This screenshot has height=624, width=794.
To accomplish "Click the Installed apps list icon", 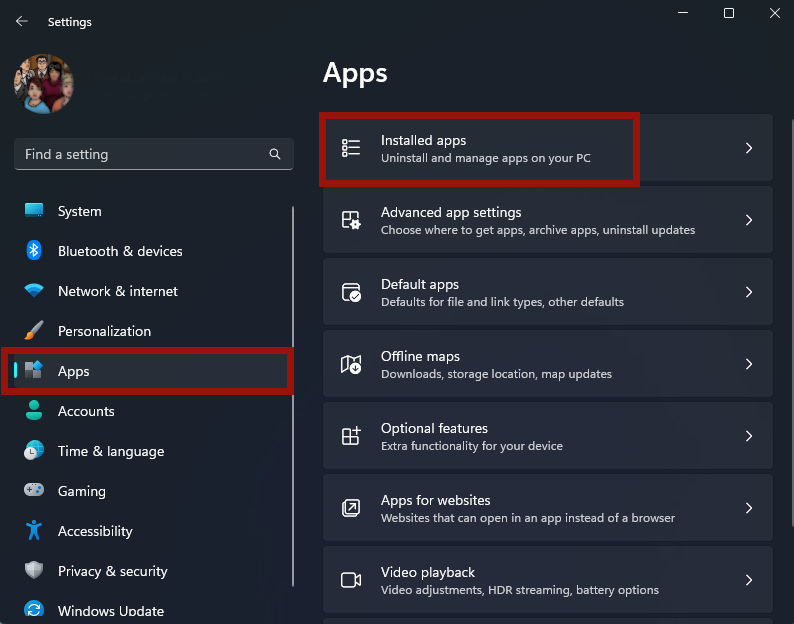I will click(351, 148).
